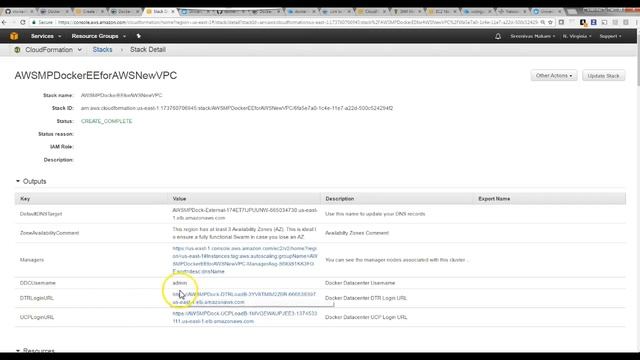
Task: Close the active Stack browser tab
Action: click(173, 11)
